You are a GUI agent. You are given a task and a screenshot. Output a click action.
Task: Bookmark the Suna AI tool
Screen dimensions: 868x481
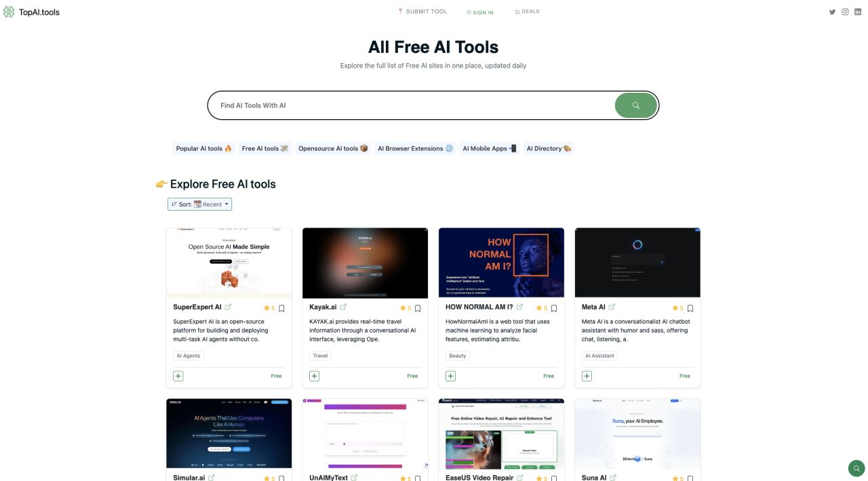(690, 478)
